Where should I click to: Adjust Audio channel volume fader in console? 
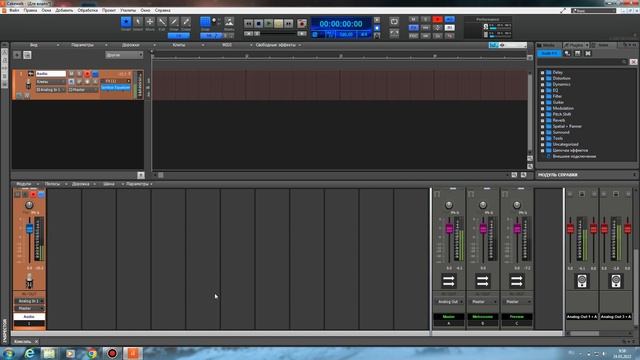pyautogui.click(x=29, y=228)
